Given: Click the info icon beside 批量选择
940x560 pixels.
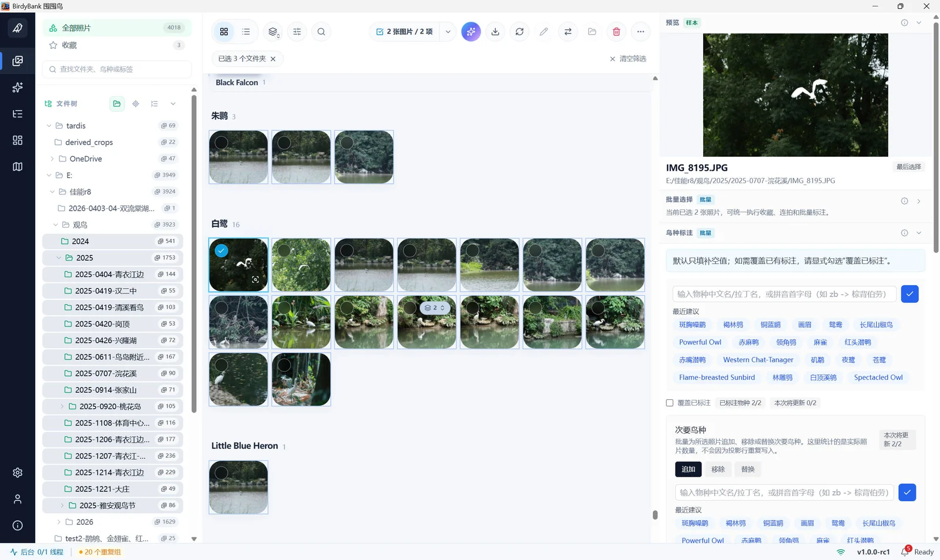Looking at the screenshot, I should (905, 201).
